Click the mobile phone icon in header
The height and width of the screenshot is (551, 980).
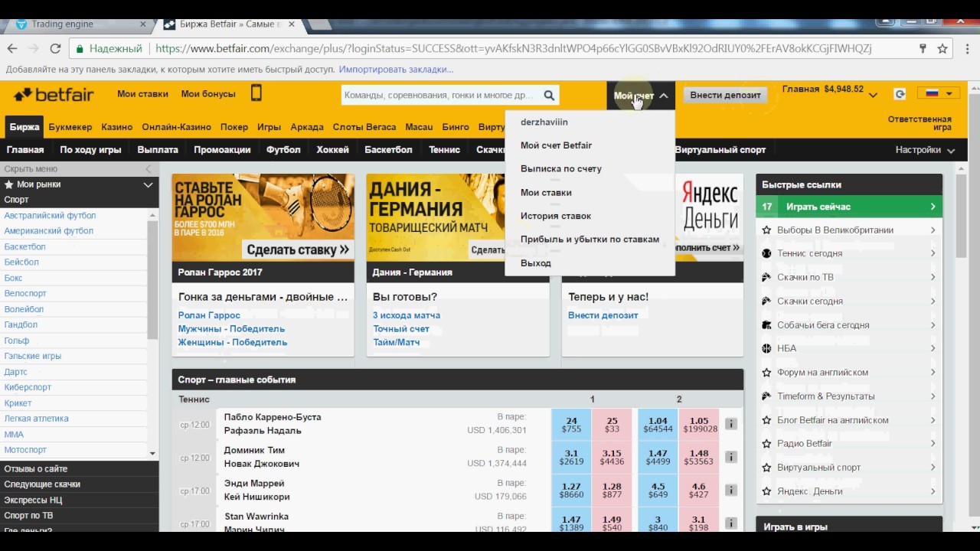256,93
